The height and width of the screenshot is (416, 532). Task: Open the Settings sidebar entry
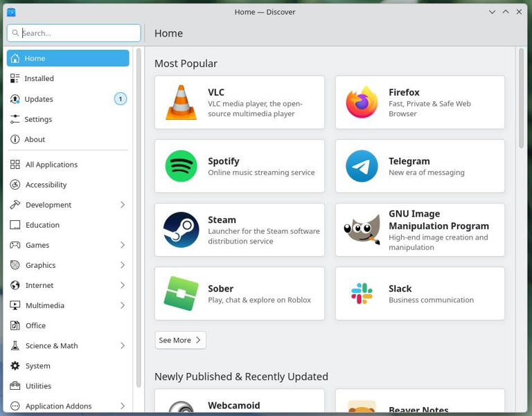click(38, 119)
